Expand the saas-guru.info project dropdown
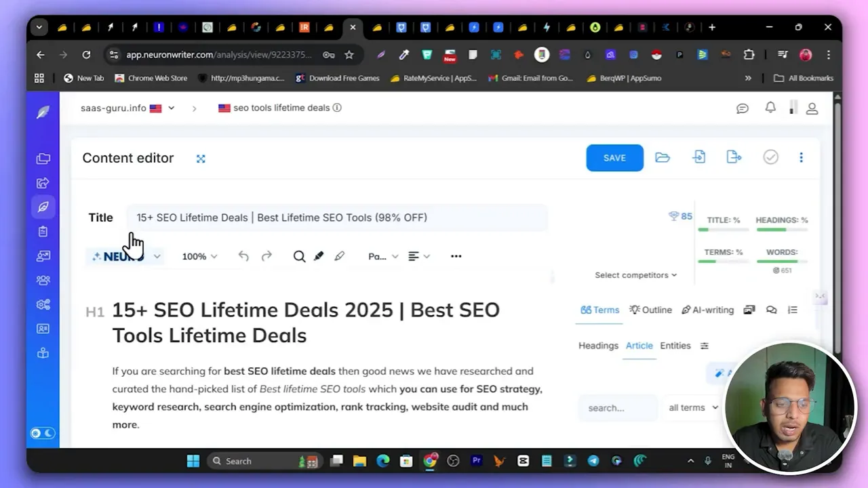 171,108
